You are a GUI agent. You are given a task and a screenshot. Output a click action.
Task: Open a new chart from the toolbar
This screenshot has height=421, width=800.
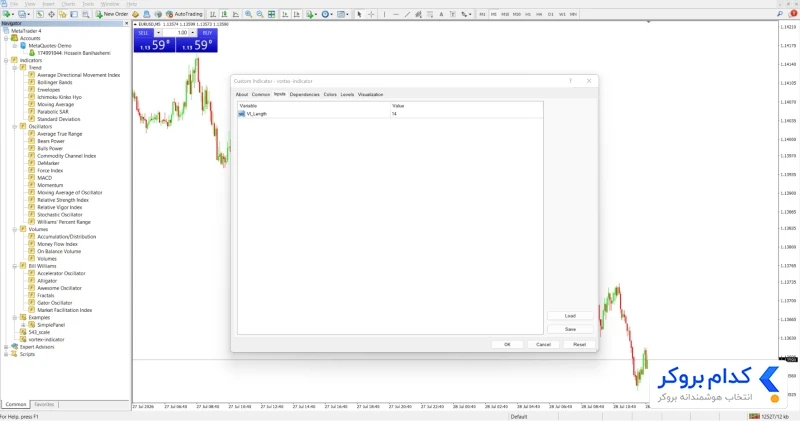click(8, 14)
